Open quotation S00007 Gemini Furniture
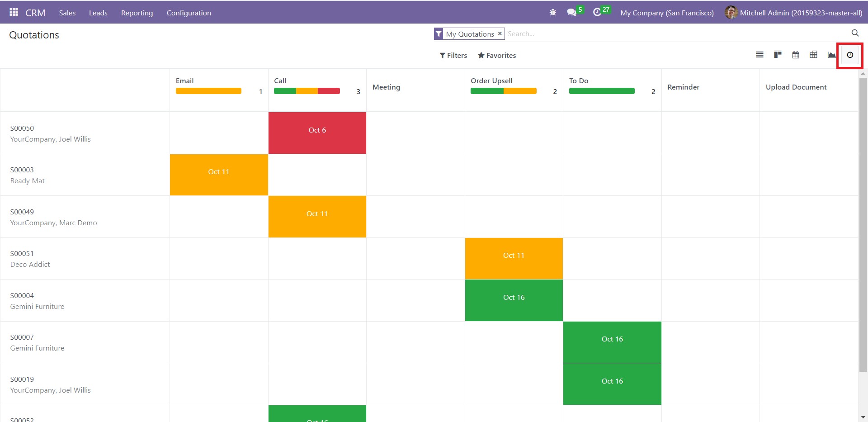The width and height of the screenshot is (868, 422). 85,342
